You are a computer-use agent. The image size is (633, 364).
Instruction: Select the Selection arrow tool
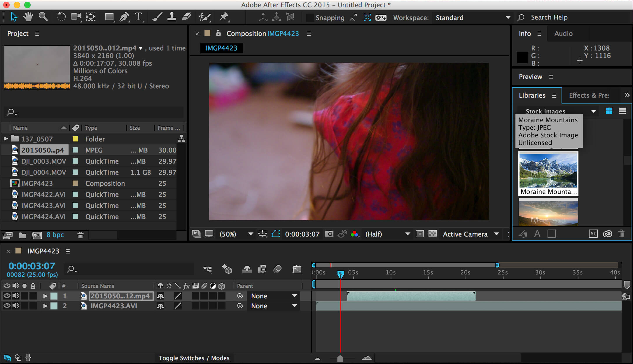[x=14, y=17]
